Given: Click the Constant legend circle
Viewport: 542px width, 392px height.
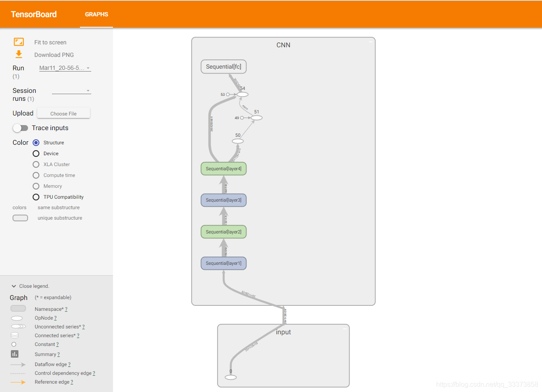Looking at the screenshot, I should click(14, 344).
